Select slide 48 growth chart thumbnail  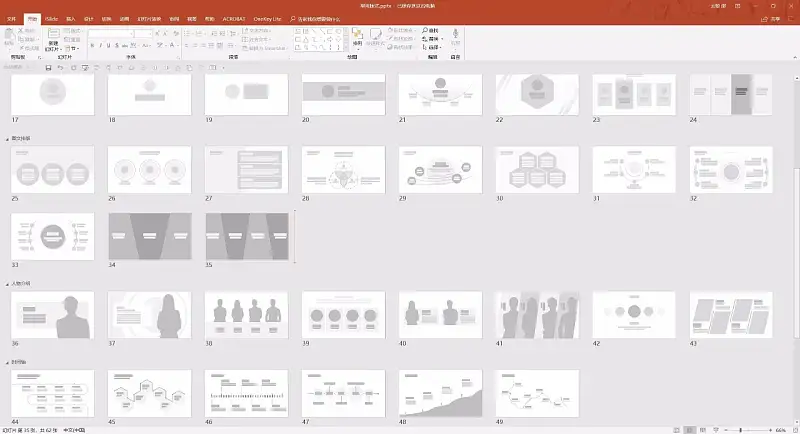[x=440, y=394]
